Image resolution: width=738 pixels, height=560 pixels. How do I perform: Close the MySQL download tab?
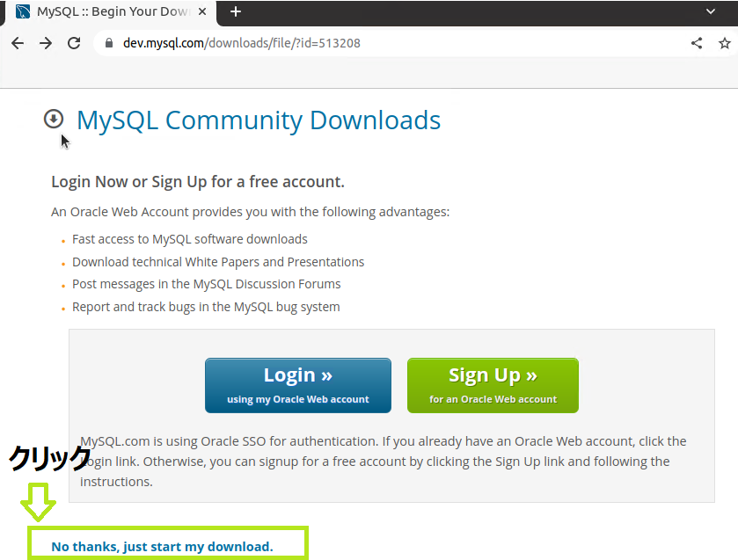201,12
